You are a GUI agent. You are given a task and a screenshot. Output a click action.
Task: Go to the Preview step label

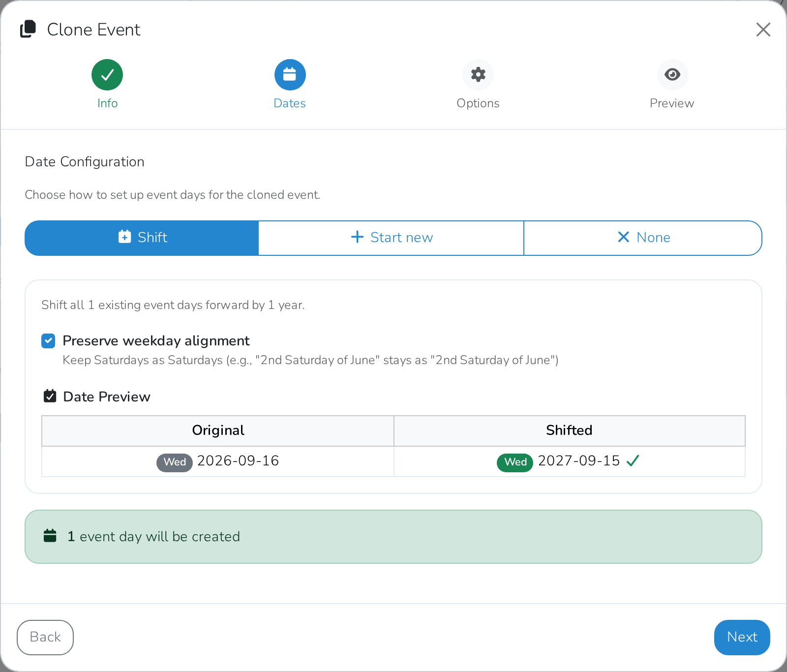(672, 103)
